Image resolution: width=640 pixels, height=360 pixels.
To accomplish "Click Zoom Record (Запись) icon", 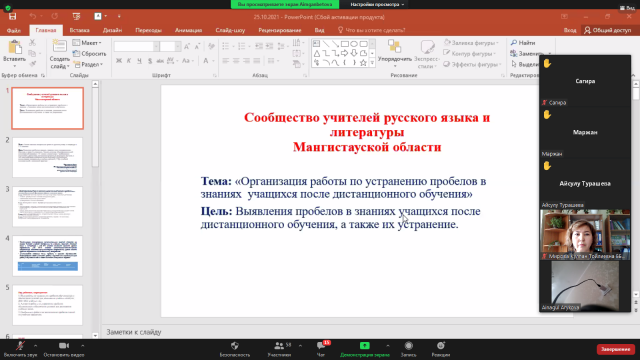I will click(x=409, y=346).
